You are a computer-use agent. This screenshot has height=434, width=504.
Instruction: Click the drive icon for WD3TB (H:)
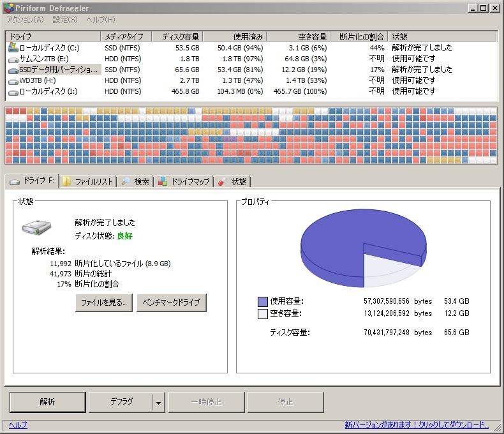[13, 81]
